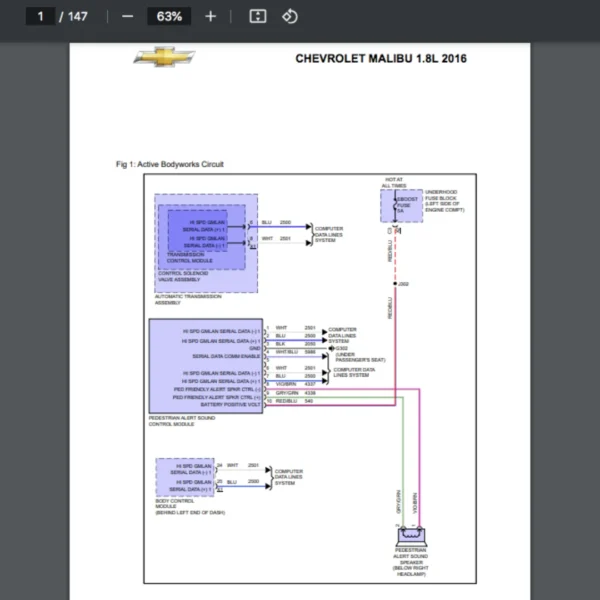
Task: Click the Hot At All Times label
Action: point(394,183)
